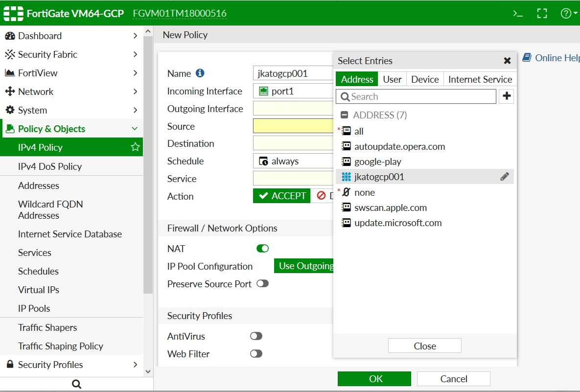The height and width of the screenshot is (392, 580).
Task: Select the all address entry
Action: tap(425, 131)
